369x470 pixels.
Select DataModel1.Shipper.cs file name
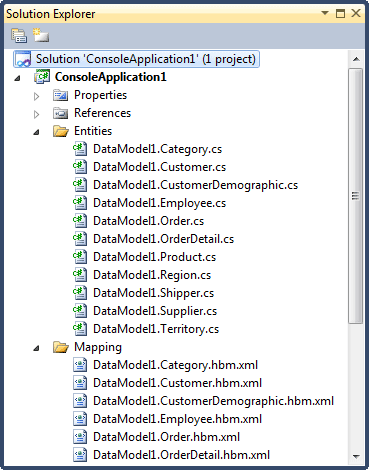[153, 293]
